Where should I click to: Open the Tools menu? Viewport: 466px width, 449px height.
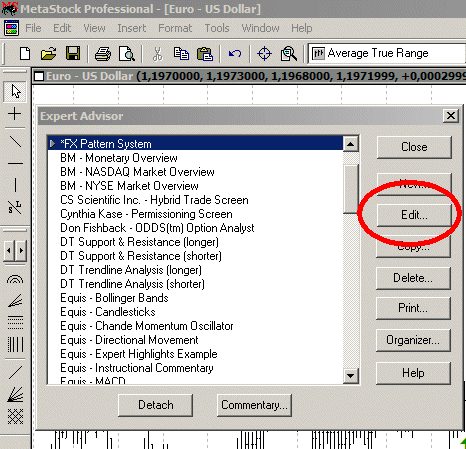point(217,28)
